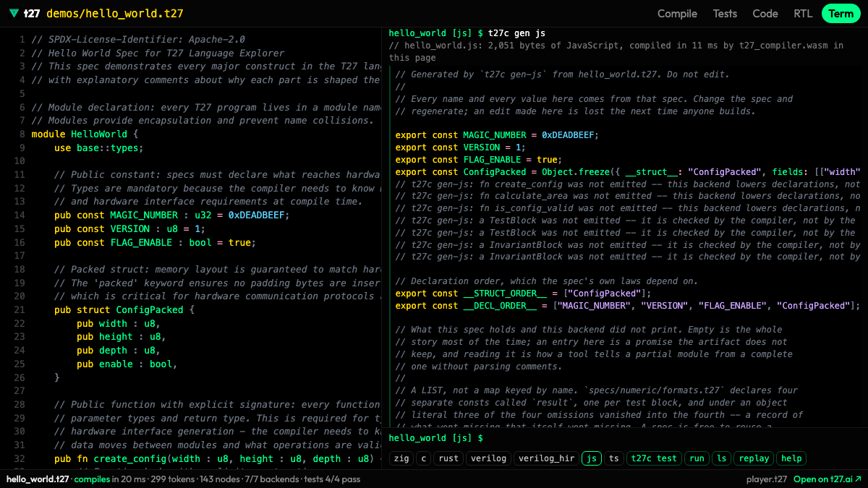868x488 pixels.
Task: Open on t27.ai external link
Action: click(x=827, y=479)
